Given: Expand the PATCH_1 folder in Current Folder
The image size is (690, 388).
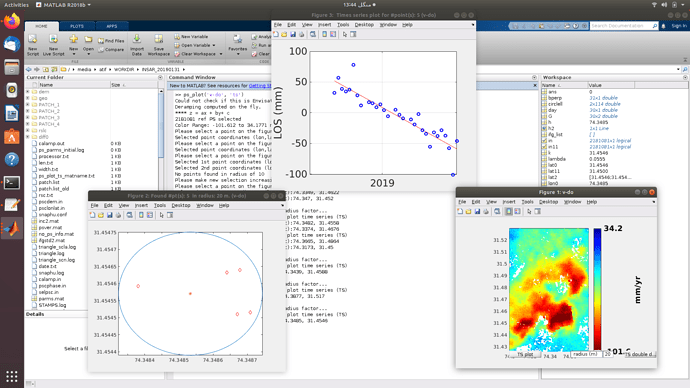Looking at the screenshot, I should pos(28,105).
